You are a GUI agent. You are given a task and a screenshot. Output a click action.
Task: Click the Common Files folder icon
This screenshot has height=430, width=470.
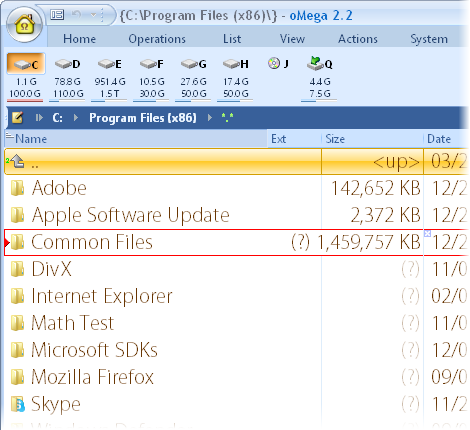17,242
